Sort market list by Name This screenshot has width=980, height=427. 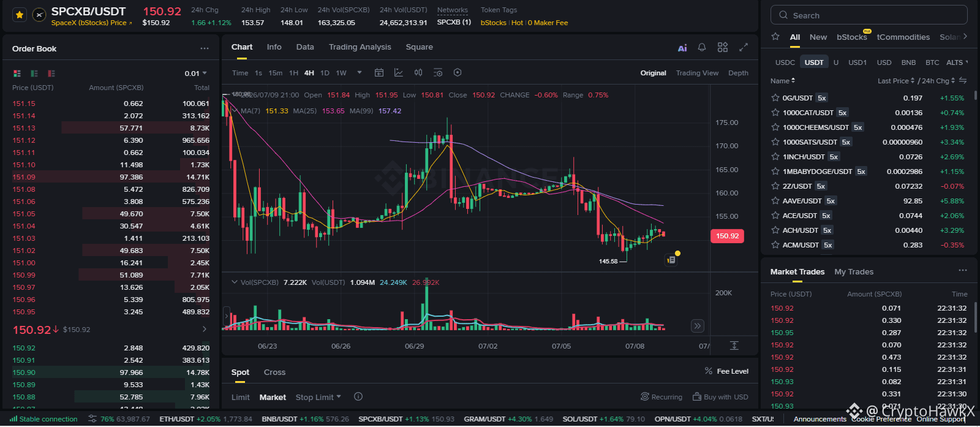[x=782, y=81]
